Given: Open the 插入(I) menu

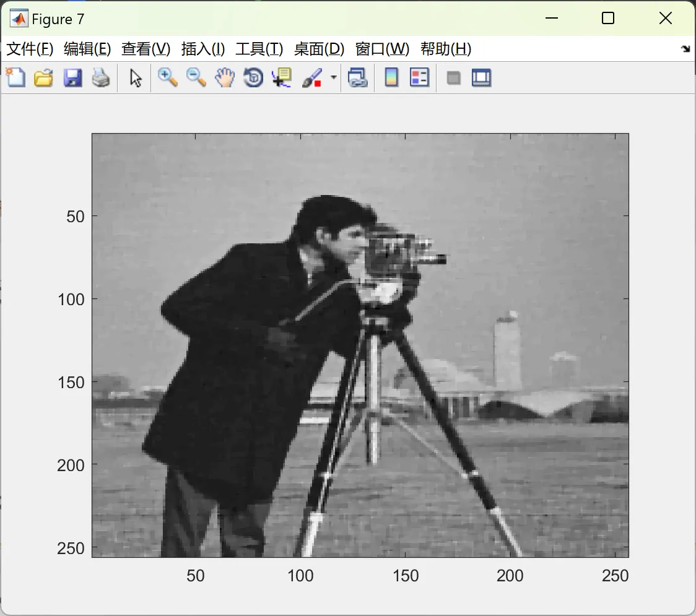Looking at the screenshot, I should point(203,49).
